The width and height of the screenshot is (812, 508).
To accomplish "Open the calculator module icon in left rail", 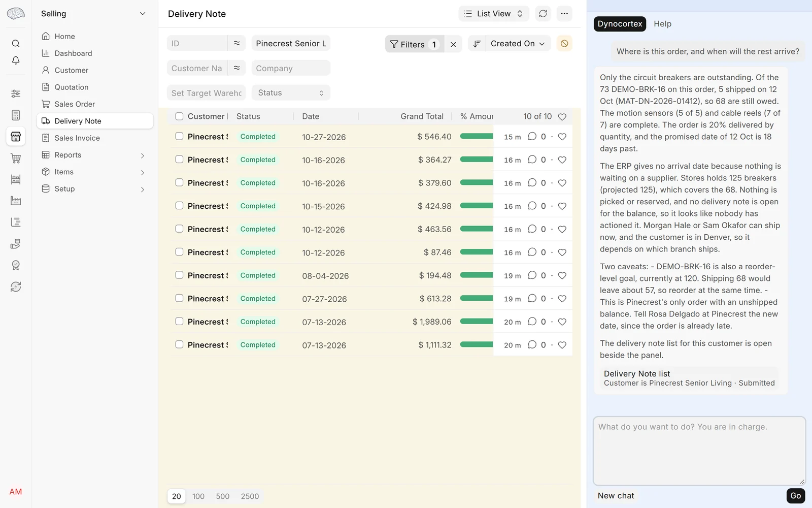I will (16, 115).
